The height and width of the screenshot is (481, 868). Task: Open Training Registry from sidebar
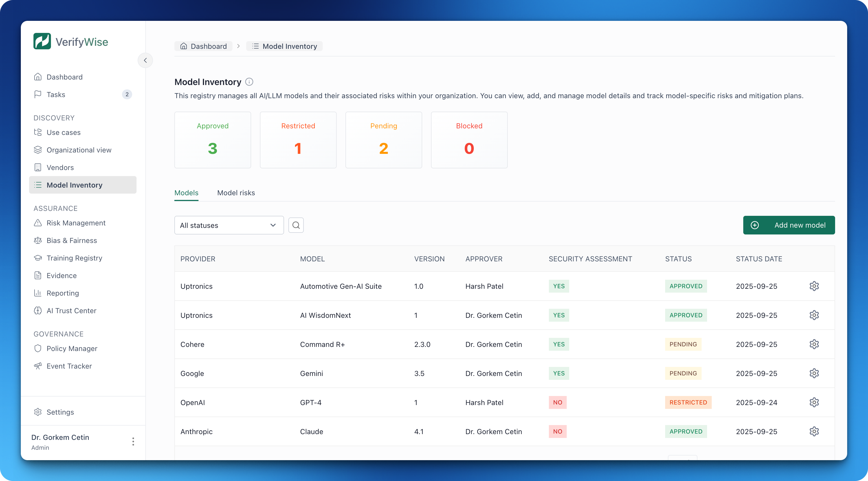tap(74, 258)
